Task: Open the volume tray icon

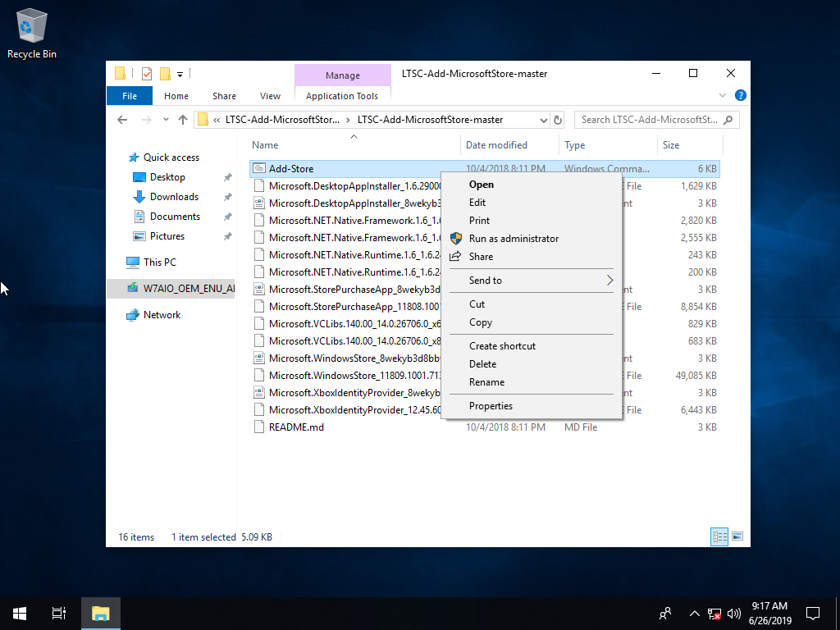Action: click(x=734, y=614)
